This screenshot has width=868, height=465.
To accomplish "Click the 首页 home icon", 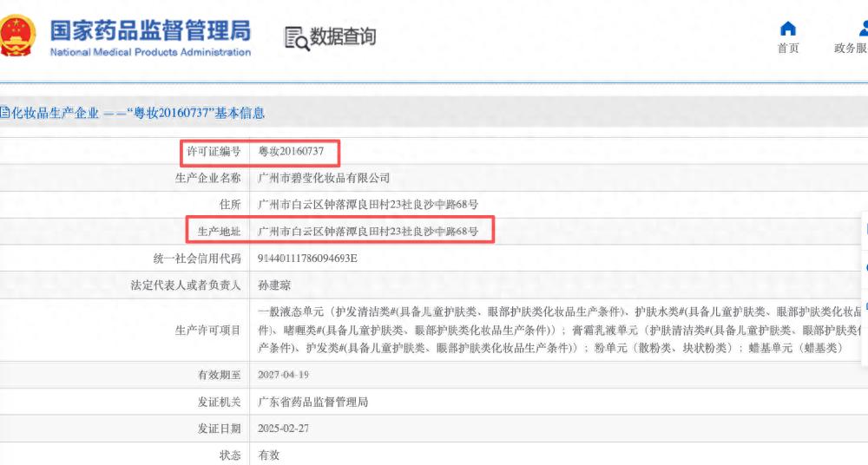I will point(788,29).
